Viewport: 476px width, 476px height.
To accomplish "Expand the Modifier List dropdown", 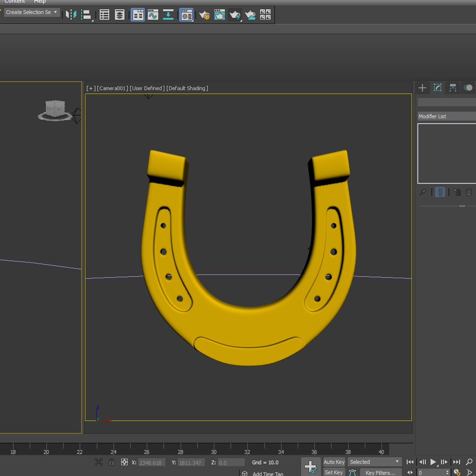I will coord(446,116).
